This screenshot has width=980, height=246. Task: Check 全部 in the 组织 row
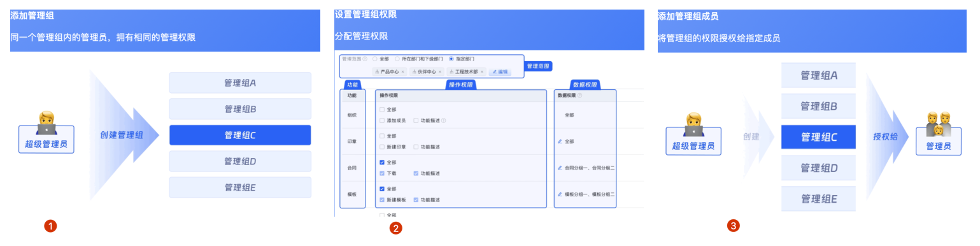(382, 110)
